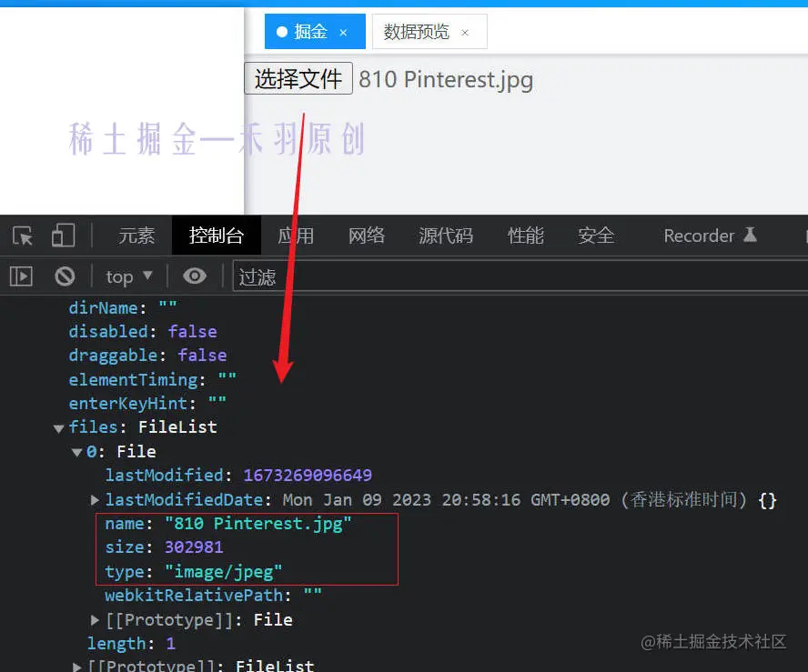The width and height of the screenshot is (808, 672).
Task: Open the 应用 tab
Action: pyautogui.click(x=296, y=236)
